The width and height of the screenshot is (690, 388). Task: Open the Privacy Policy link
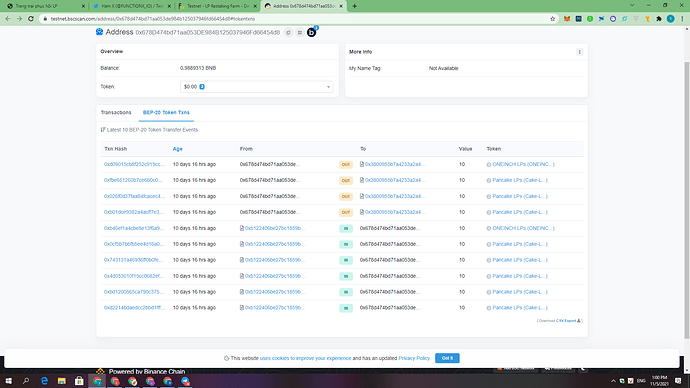(x=414, y=358)
